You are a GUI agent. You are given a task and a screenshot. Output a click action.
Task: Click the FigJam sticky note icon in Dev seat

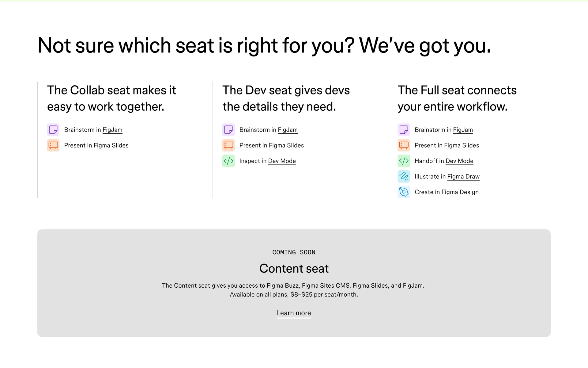(228, 130)
